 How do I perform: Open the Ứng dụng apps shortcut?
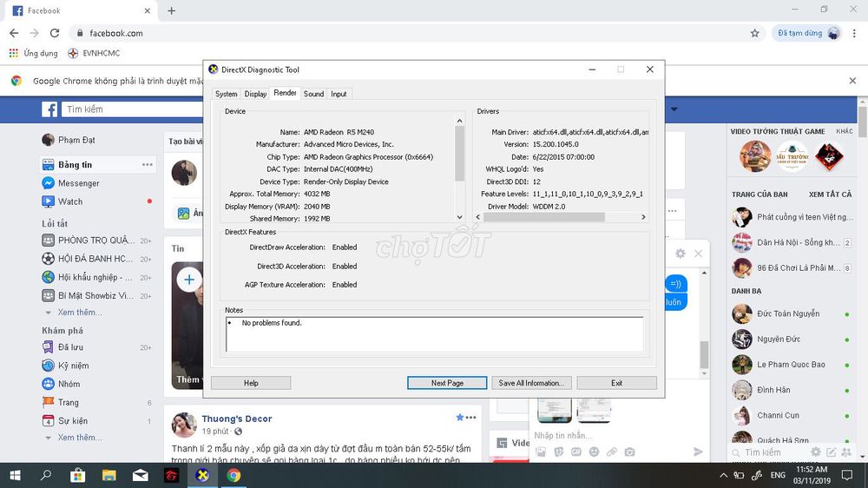[33, 53]
